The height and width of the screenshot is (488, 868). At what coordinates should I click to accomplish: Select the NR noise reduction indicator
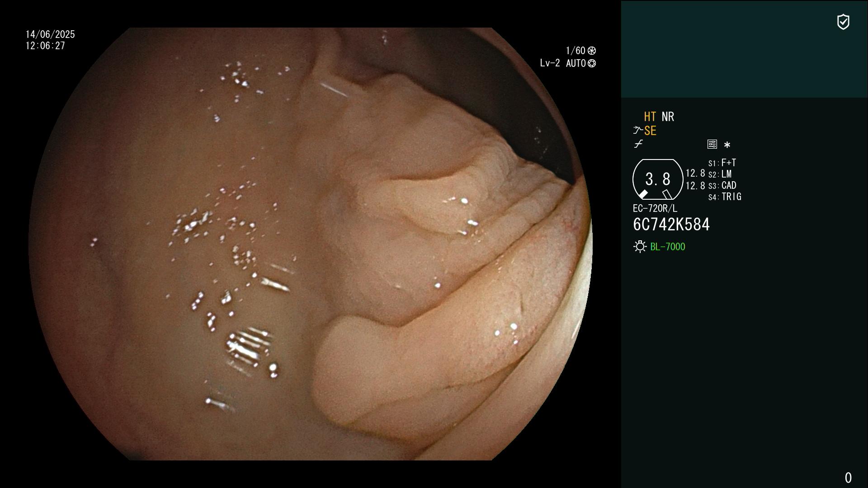(668, 117)
